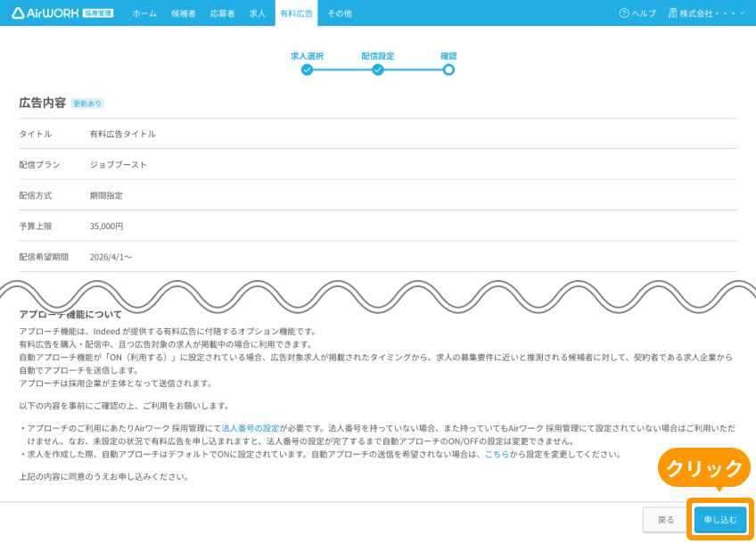Viewport: 756px width, 544px height.
Task: Click the タイトル row label
Action: pyautogui.click(x=35, y=134)
